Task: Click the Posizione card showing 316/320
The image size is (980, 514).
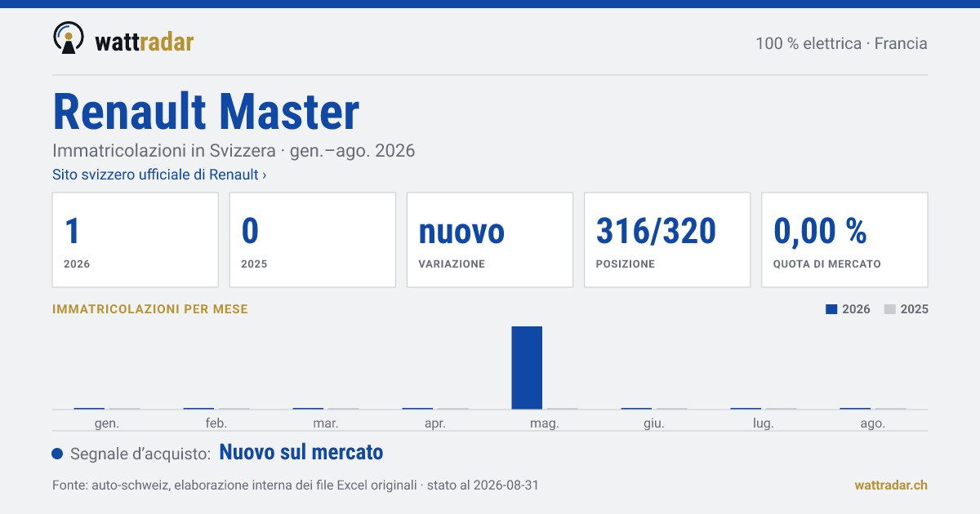Action: click(x=667, y=240)
